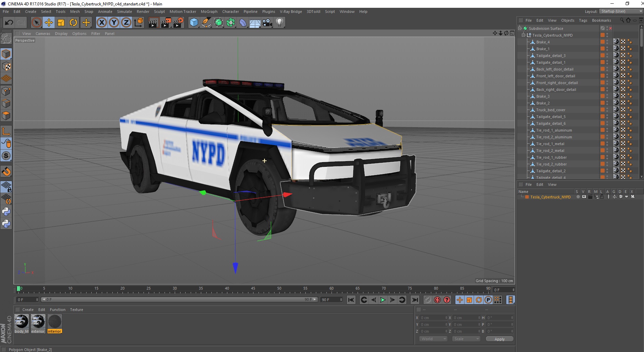Viewport: 644px width, 352px height.
Task: Click Render View clapperboard icon
Action: (153, 23)
